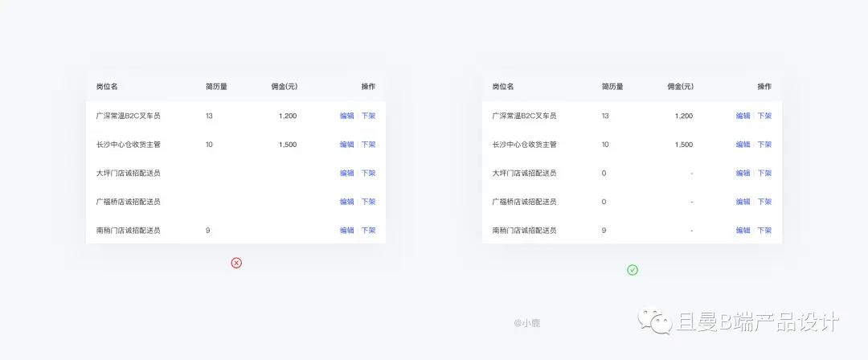Select job name 长沙中心仓收货主管 in left table
This screenshot has width=868, height=360.
pos(129,145)
